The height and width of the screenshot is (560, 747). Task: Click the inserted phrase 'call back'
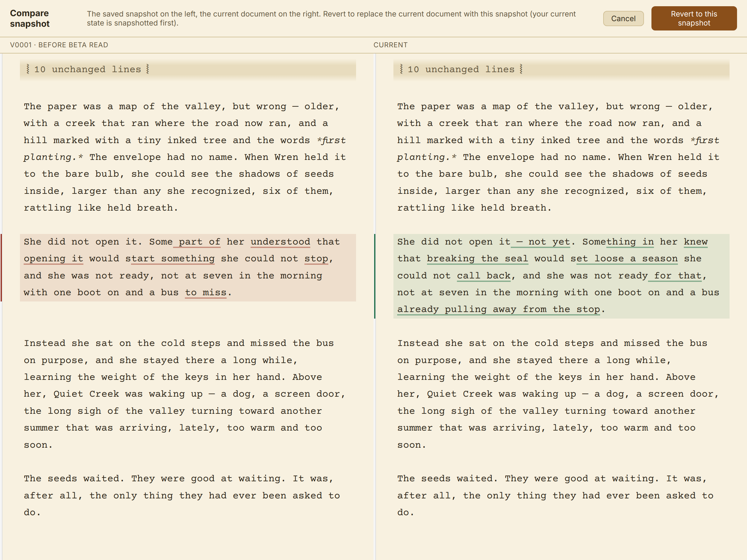point(484,276)
